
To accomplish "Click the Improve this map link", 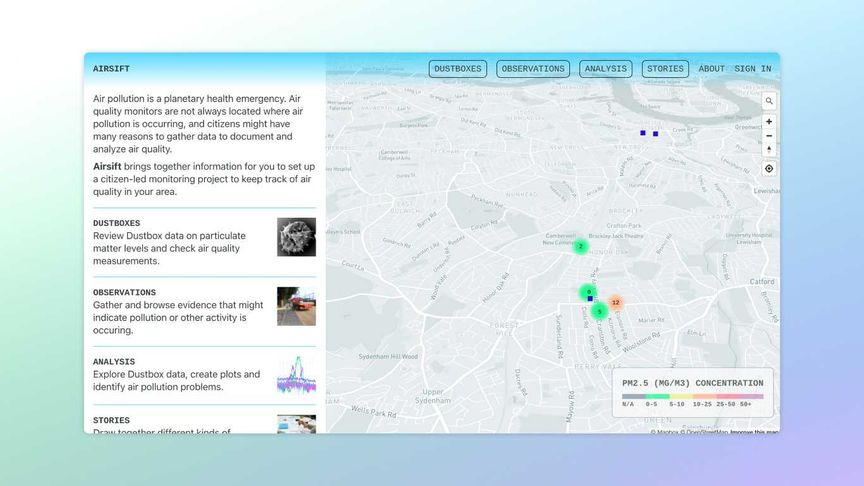I will pos(754,432).
